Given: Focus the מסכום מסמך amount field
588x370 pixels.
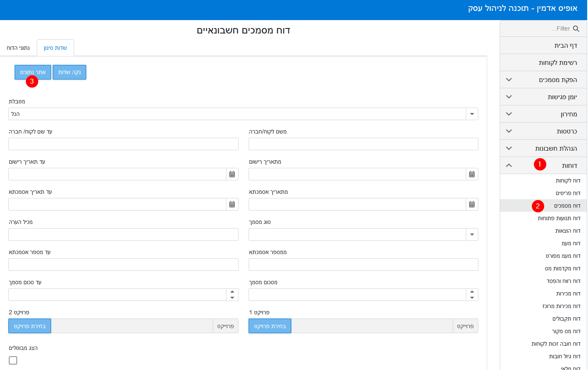Looking at the screenshot, I should (x=357, y=295).
